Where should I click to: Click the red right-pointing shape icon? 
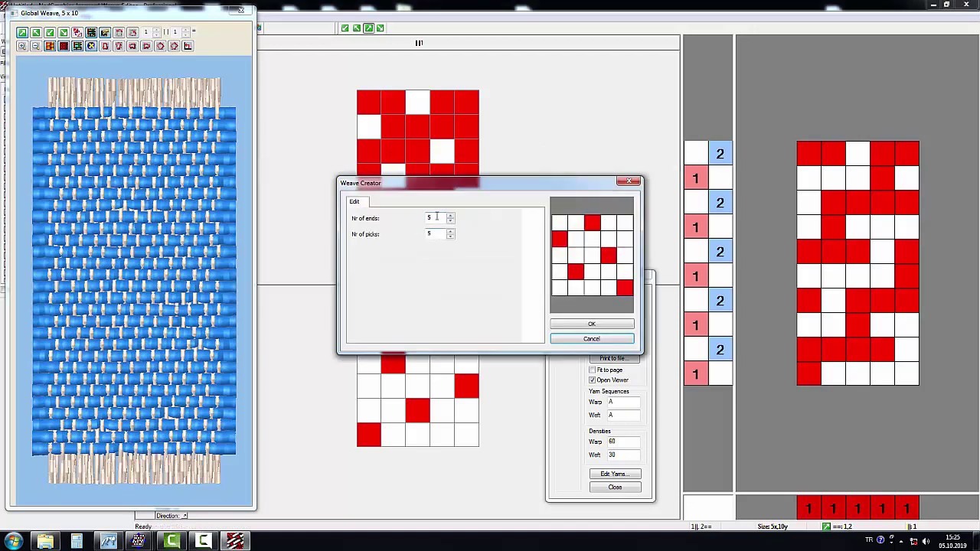(146, 46)
